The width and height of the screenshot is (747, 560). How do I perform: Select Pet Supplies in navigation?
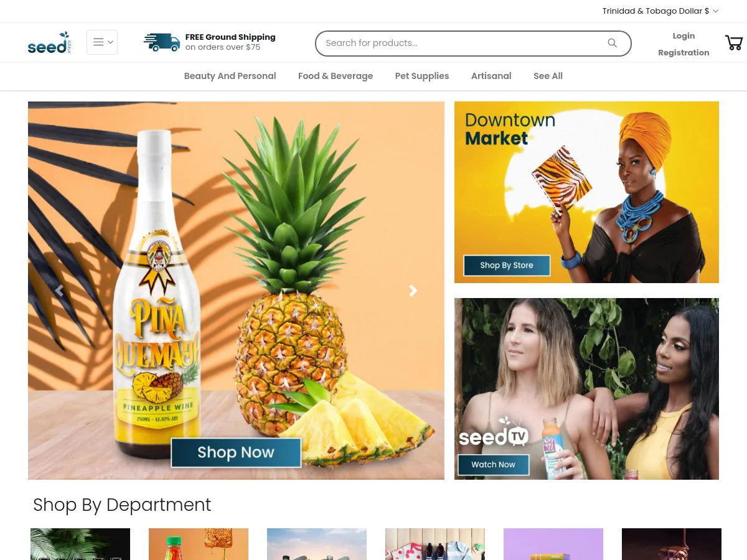tap(422, 76)
